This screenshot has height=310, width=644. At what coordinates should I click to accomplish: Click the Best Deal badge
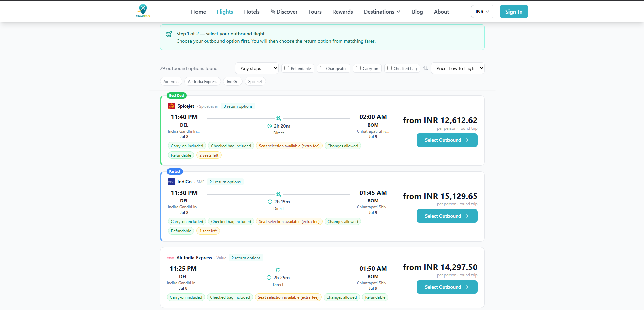(x=177, y=96)
